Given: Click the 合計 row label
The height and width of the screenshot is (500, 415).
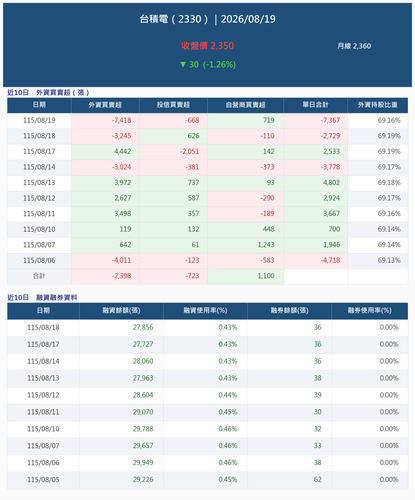Looking at the screenshot, I should [x=39, y=276].
